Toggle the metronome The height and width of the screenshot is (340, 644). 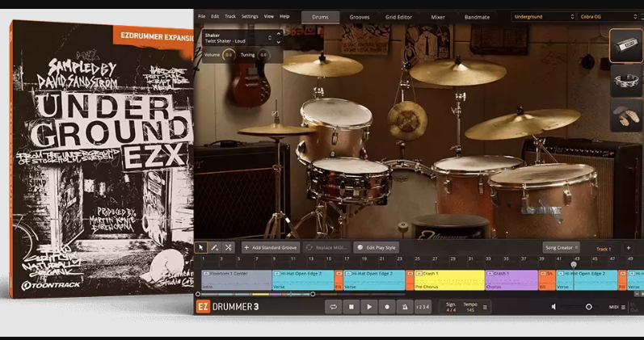click(x=405, y=307)
